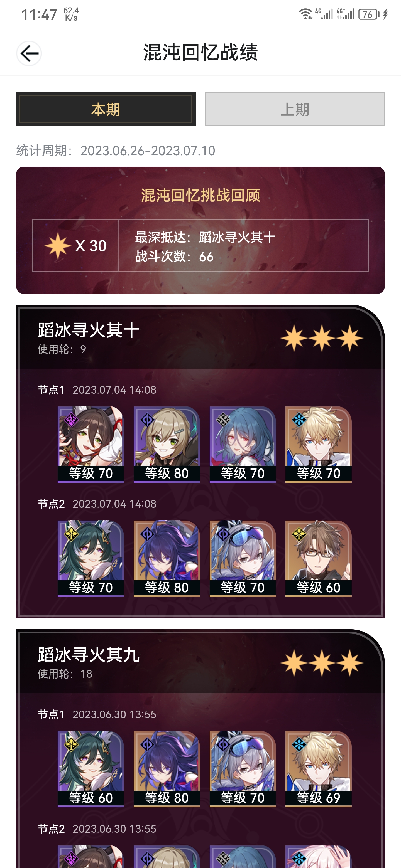
Task: Tap three-star rating of 蹈冰寻火其十
Action: coord(322,338)
